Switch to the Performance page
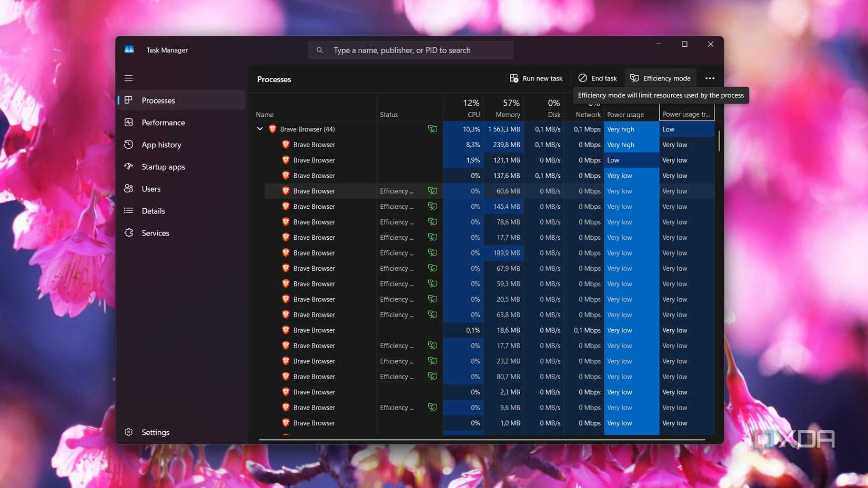The height and width of the screenshot is (488, 868). [181, 123]
